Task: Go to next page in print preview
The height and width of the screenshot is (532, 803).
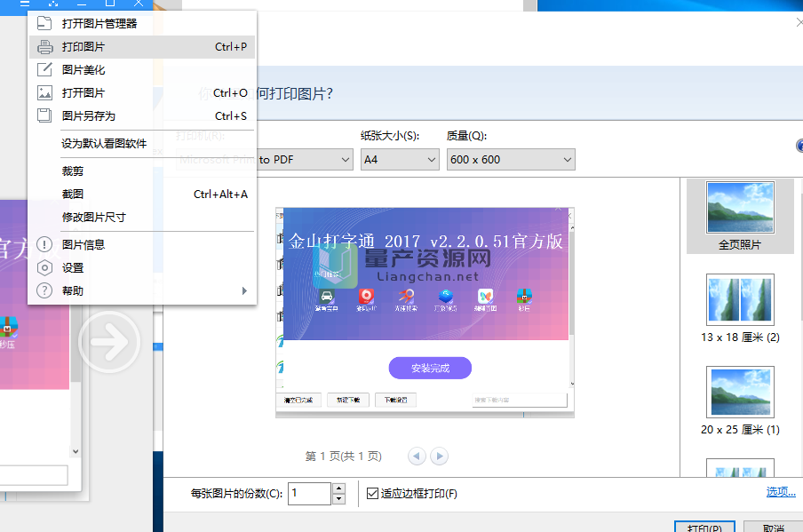Action: pos(440,456)
